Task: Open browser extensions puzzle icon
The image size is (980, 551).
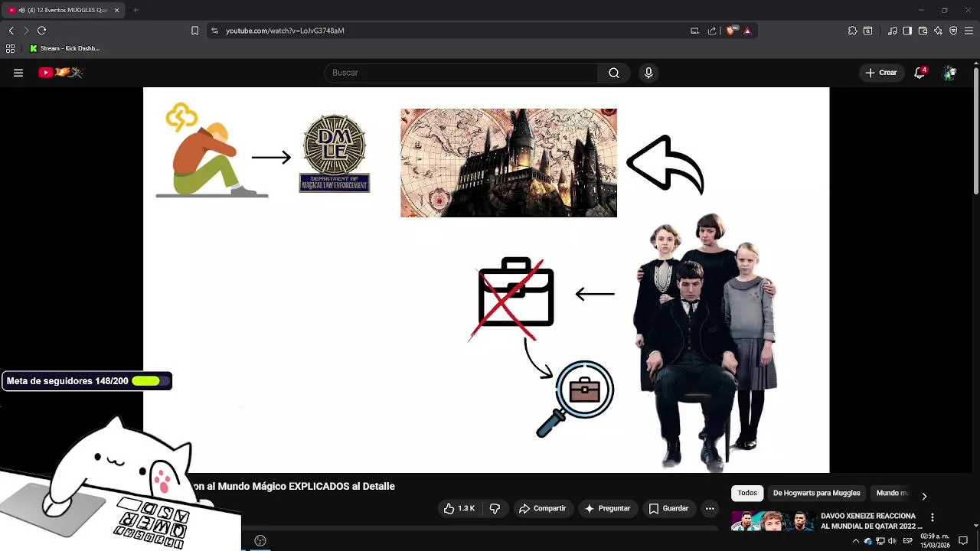Action: (x=852, y=31)
